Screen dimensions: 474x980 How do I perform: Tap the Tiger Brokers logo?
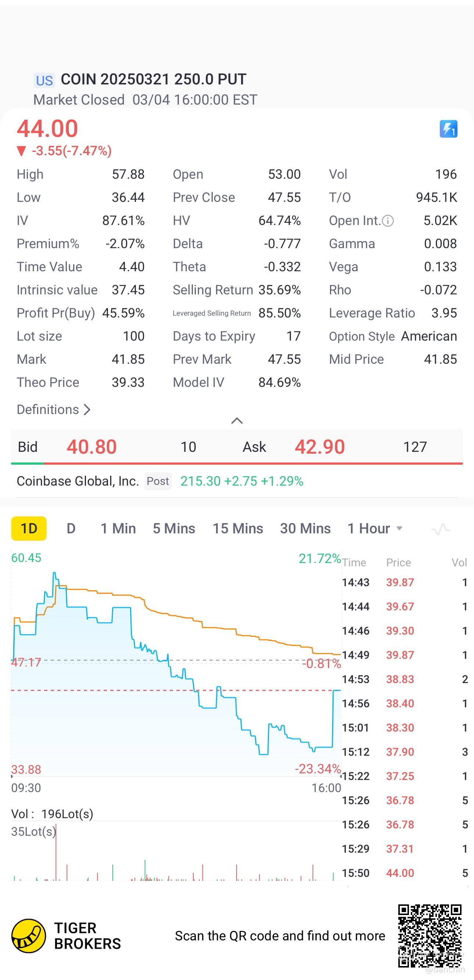pyautogui.click(x=29, y=936)
